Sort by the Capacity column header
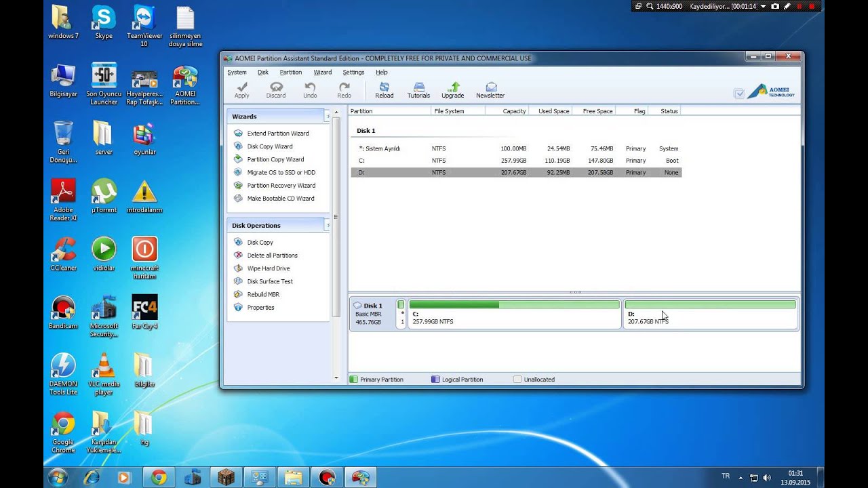868x488 pixels. pos(507,110)
